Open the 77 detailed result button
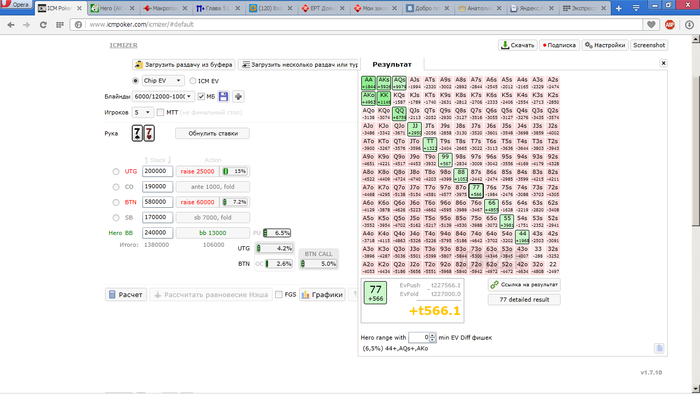This screenshot has height=394, width=700. pyautogui.click(x=524, y=300)
